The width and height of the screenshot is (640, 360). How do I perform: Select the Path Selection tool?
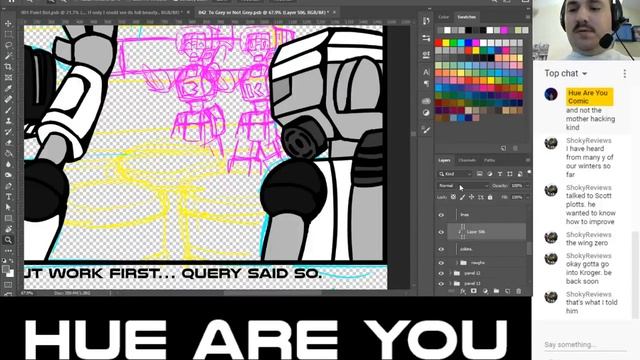(x=8, y=207)
